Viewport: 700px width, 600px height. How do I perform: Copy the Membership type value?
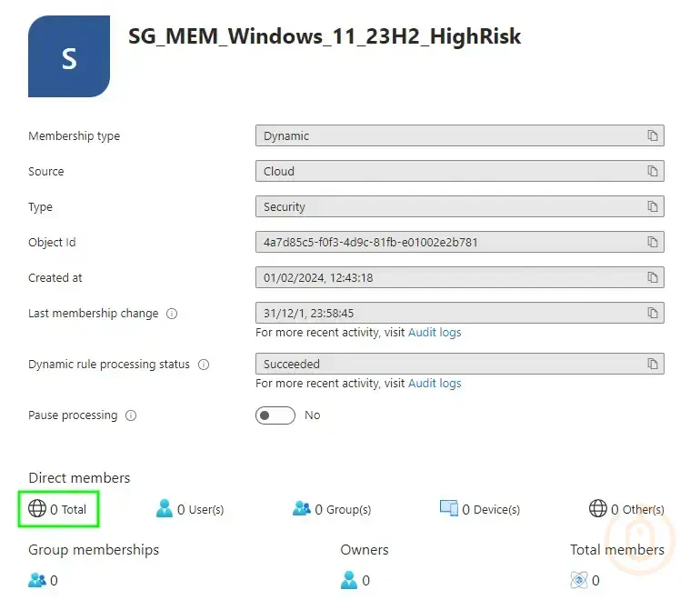click(652, 136)
